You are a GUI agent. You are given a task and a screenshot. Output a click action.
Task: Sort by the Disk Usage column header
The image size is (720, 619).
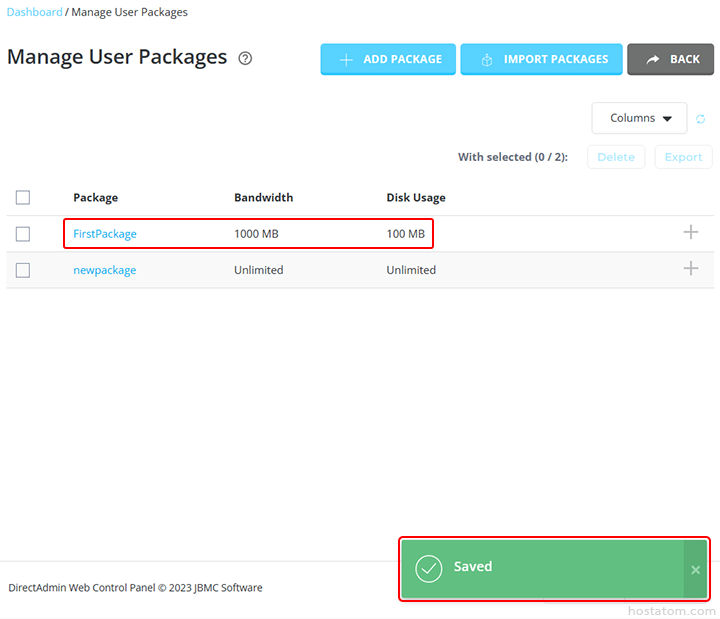pos(416,197)
